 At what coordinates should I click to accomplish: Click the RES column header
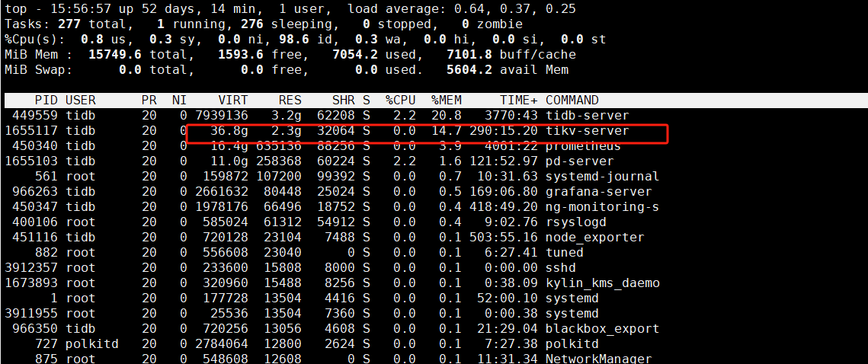pos(290,100)
